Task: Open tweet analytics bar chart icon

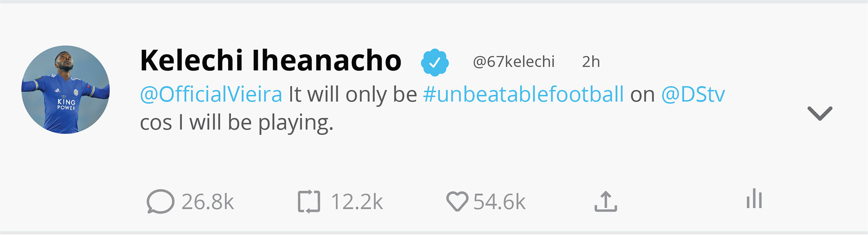Action: 754,199
